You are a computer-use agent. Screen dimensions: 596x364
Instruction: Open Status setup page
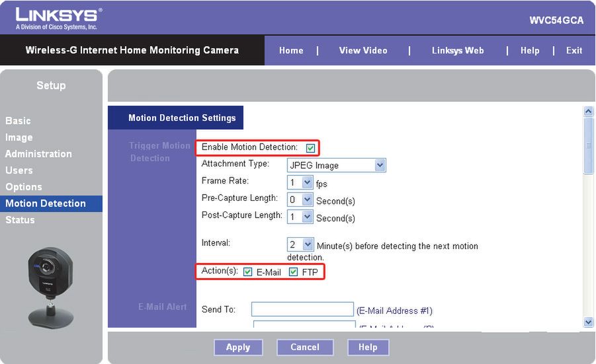pos(20,220)
